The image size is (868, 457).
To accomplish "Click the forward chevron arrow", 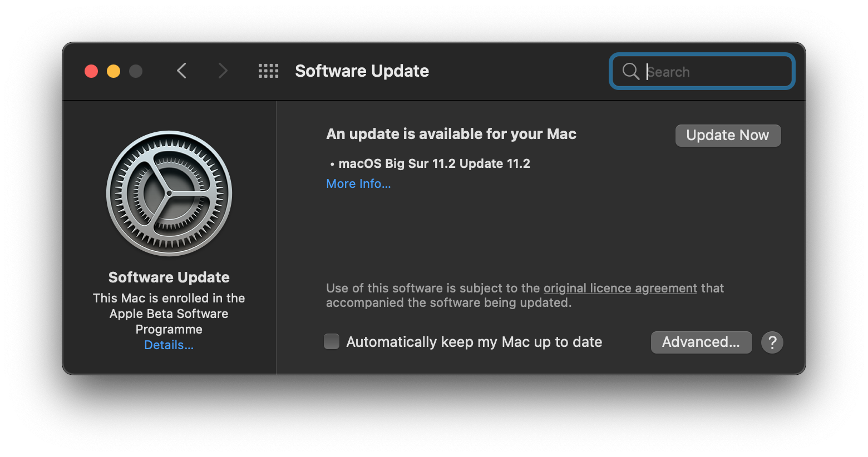I will point(223,71).
